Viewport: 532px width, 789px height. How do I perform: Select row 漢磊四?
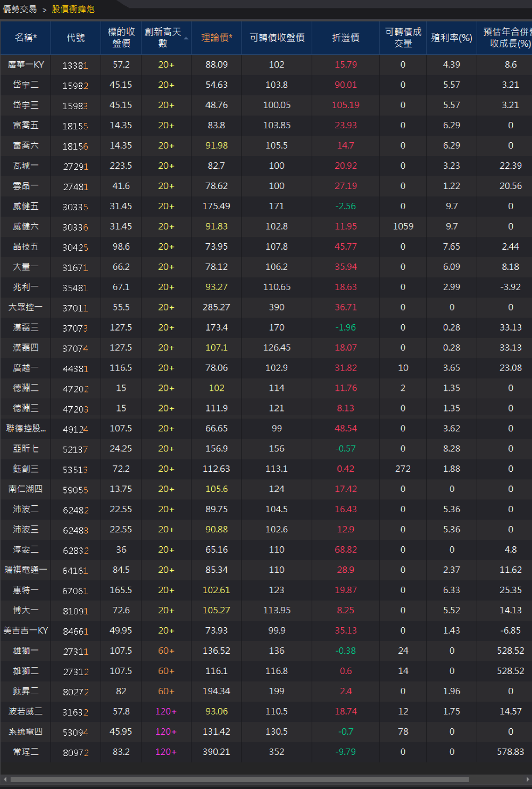[266, 348]
